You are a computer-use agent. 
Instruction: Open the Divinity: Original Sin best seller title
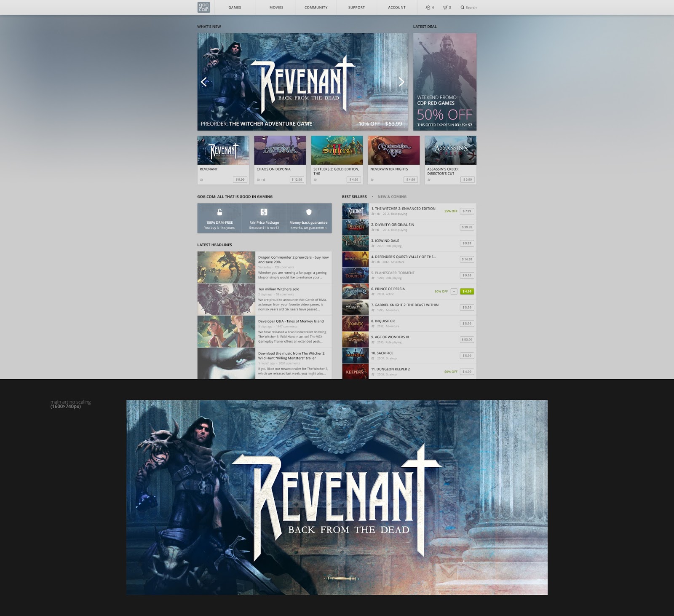coord(393,225)
